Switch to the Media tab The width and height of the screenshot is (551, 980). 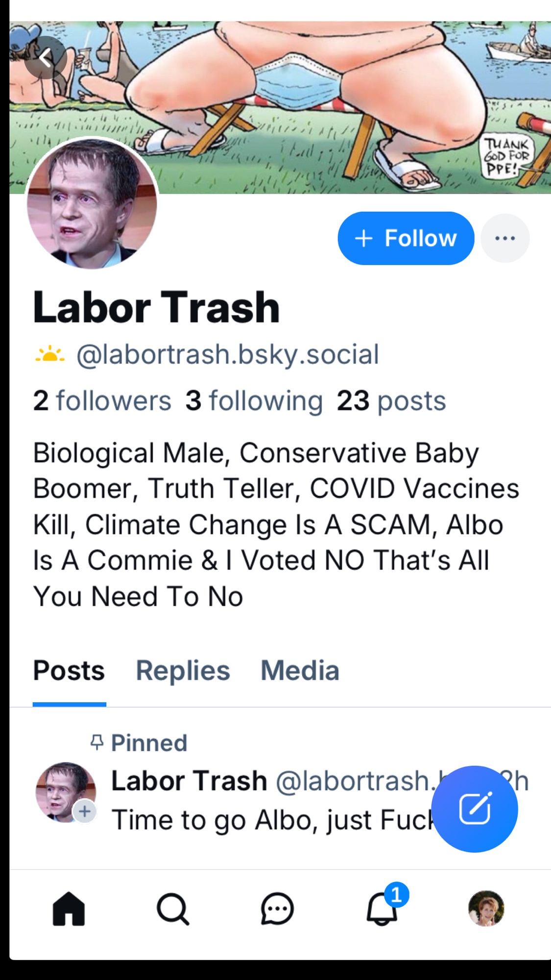pyautogui.click(x=300, y=670)
